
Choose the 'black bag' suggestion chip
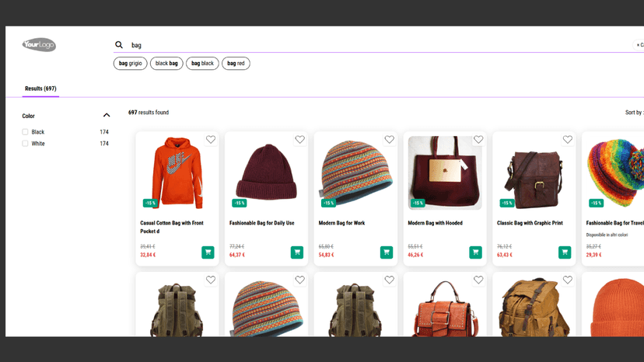[166, 63]
